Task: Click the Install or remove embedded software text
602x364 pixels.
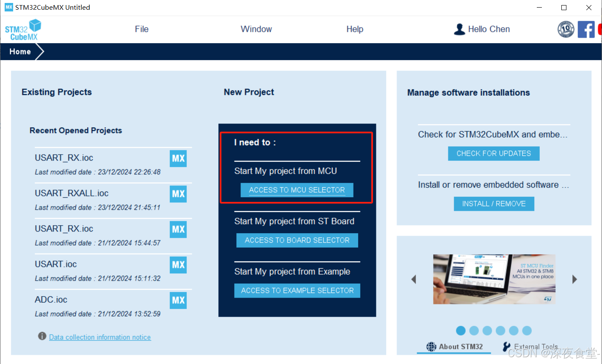Action: (x=493, y=185)
